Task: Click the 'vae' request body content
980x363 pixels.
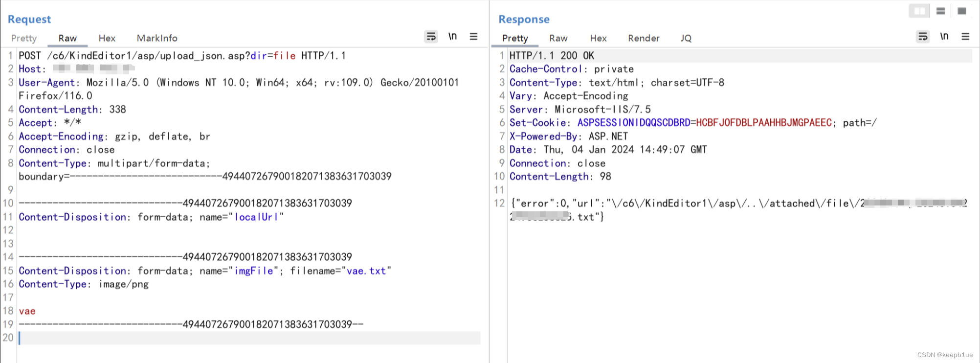Action: pos(27,311)
